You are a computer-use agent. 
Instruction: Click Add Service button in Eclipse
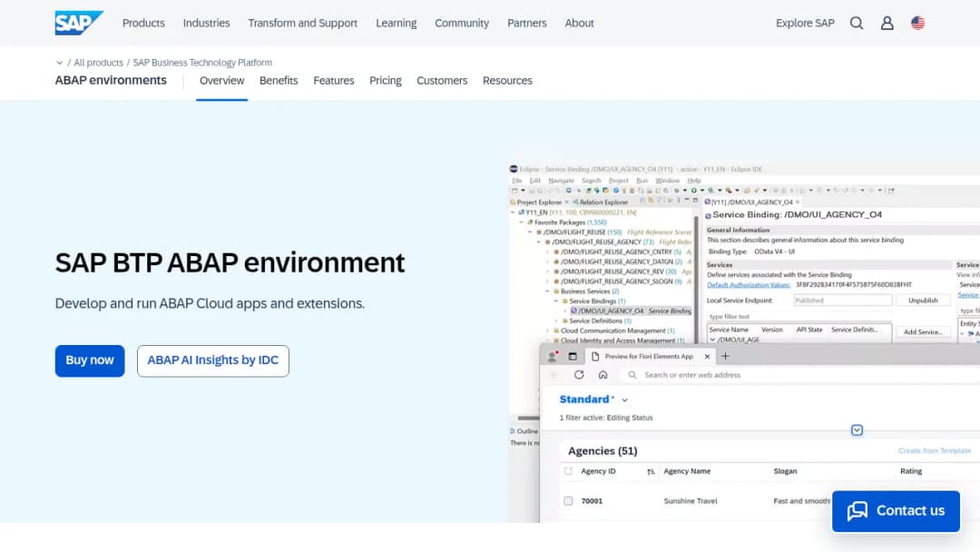(923, 332)
